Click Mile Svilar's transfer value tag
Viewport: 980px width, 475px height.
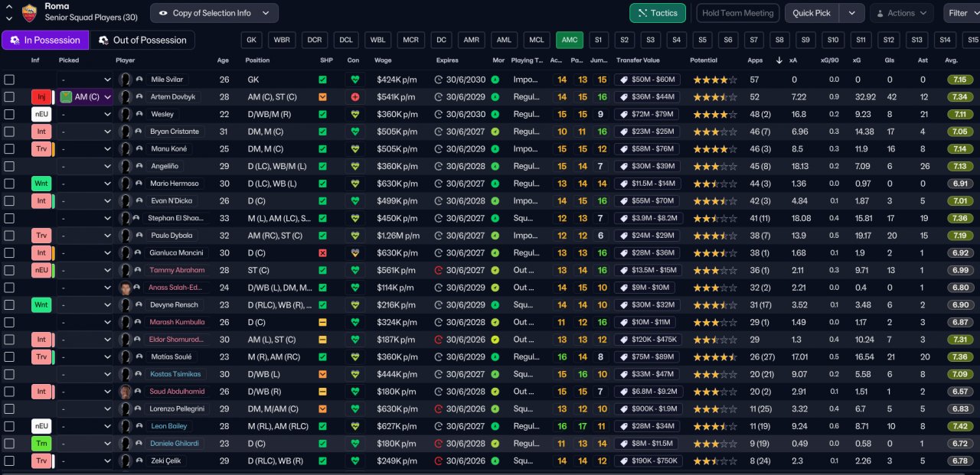click(647, 80)
